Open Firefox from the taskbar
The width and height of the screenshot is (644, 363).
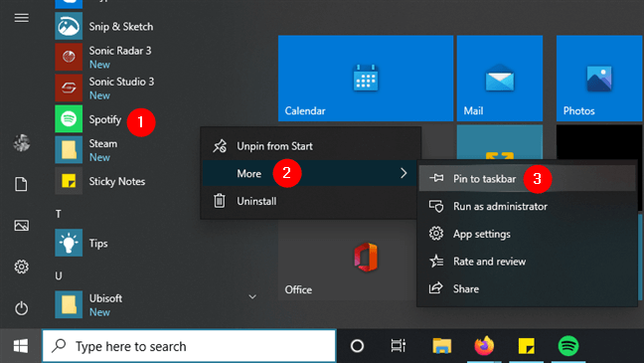point(484,346)
